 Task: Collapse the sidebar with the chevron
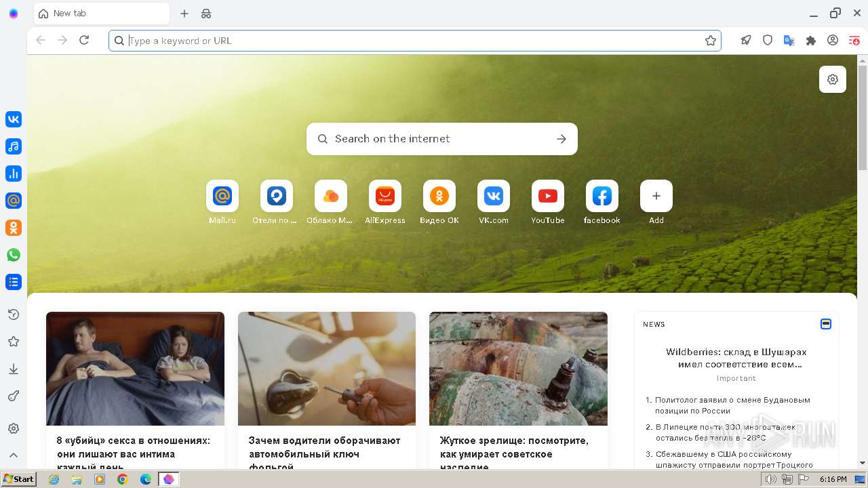[x=14, y=455]
